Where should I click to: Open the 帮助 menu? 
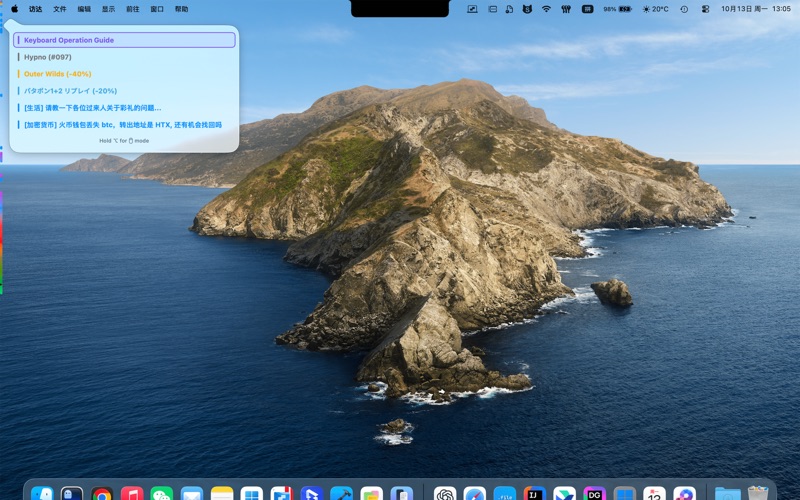(x=181, y=8)
